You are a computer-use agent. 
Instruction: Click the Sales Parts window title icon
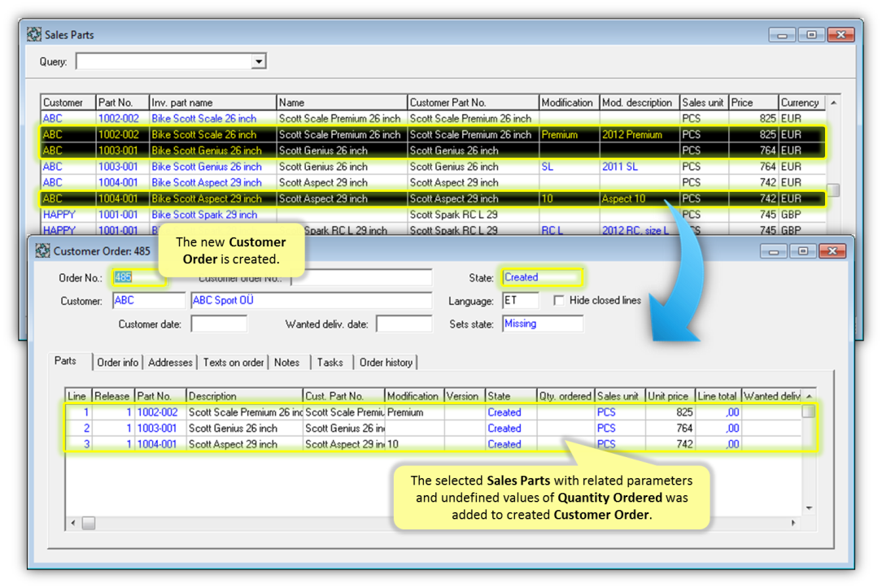click(x=33, y=34)
